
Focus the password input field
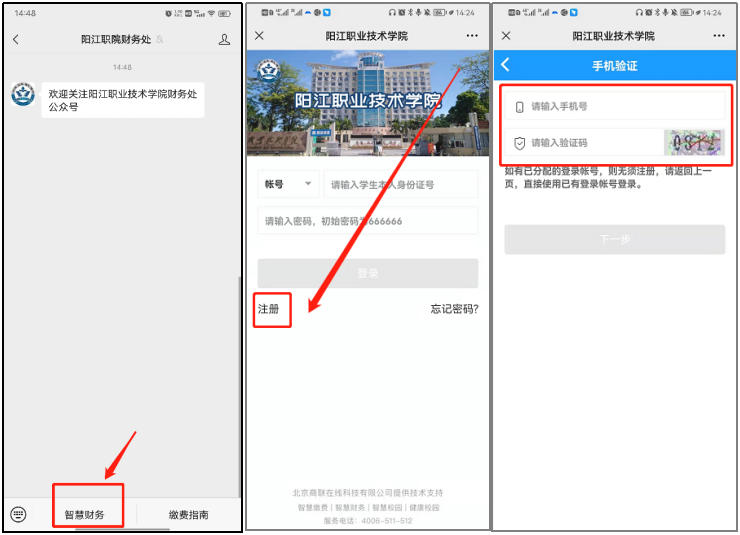367,221
